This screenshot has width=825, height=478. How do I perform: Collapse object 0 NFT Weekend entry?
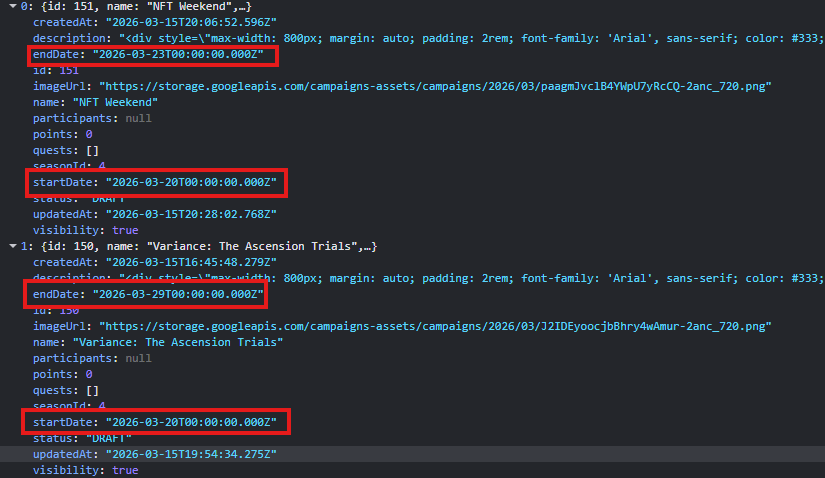point(13,6)
